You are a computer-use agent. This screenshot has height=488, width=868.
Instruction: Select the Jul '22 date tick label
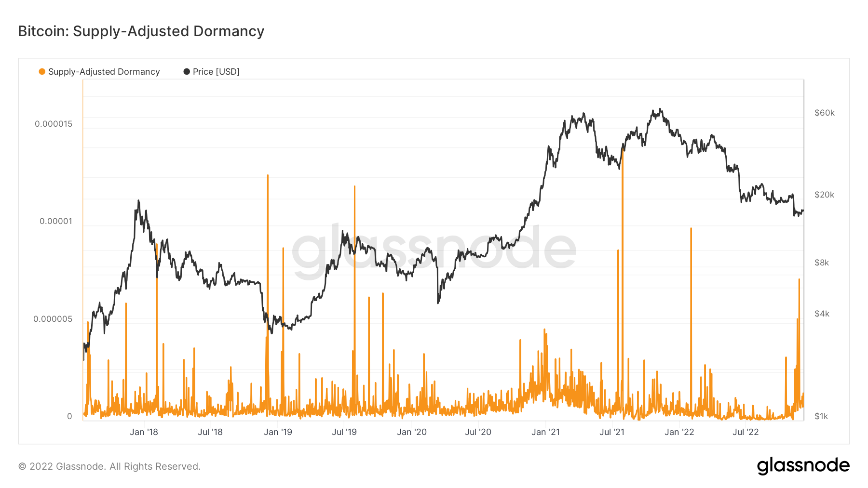[x=746, y=432]
